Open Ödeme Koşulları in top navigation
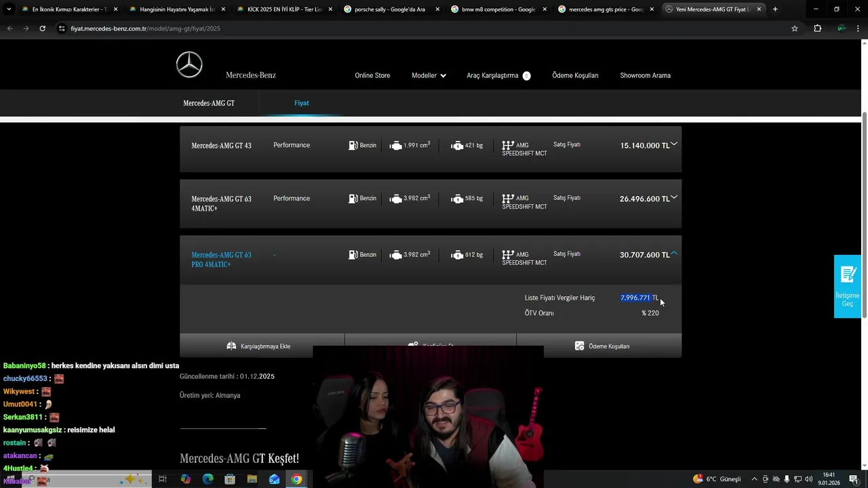This screenshot has width=868, height=488. point(575,75)
